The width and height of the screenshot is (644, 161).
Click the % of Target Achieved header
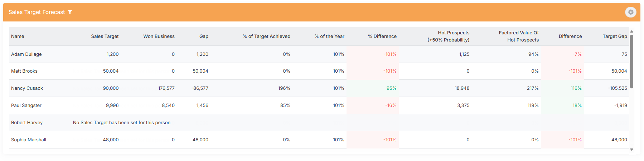coord(266,36)
